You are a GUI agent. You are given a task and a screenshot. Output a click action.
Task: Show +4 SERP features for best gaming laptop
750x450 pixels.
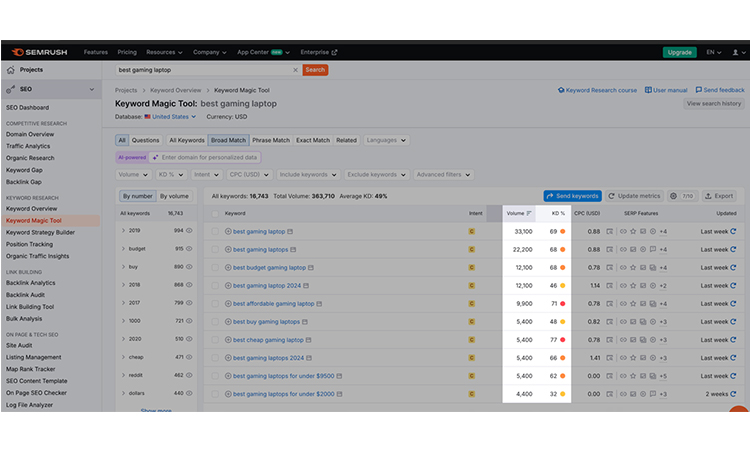pos(663,231)
